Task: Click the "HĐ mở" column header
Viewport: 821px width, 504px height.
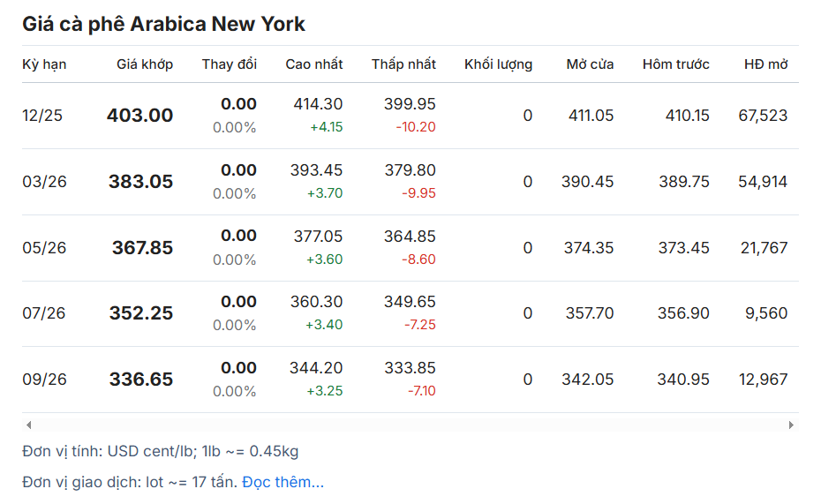Action: coord(765,64)
